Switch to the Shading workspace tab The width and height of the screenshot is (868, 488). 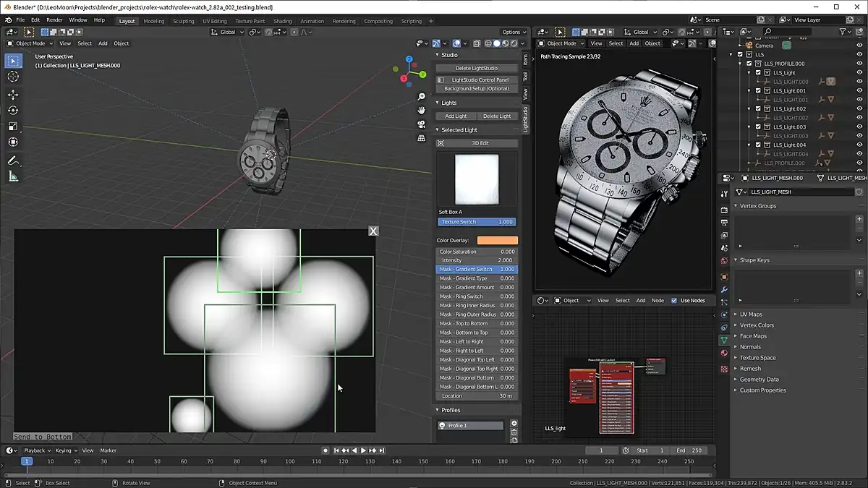[282, 21]
